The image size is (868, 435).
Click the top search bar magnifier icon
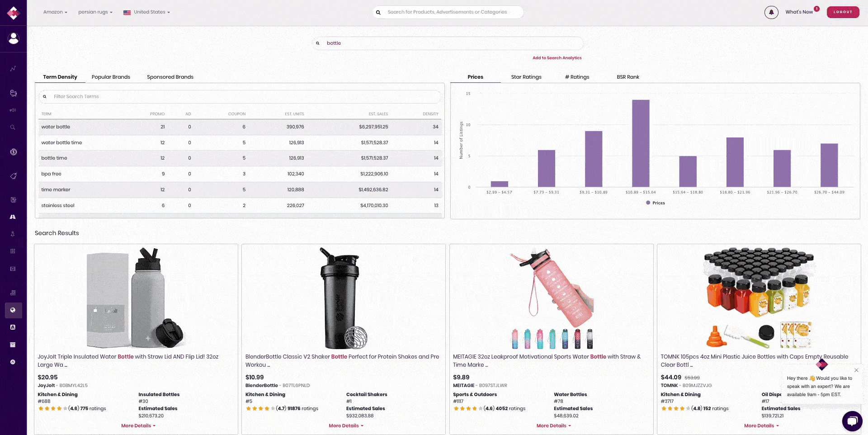pyautogui.click(x=378, y=12)
